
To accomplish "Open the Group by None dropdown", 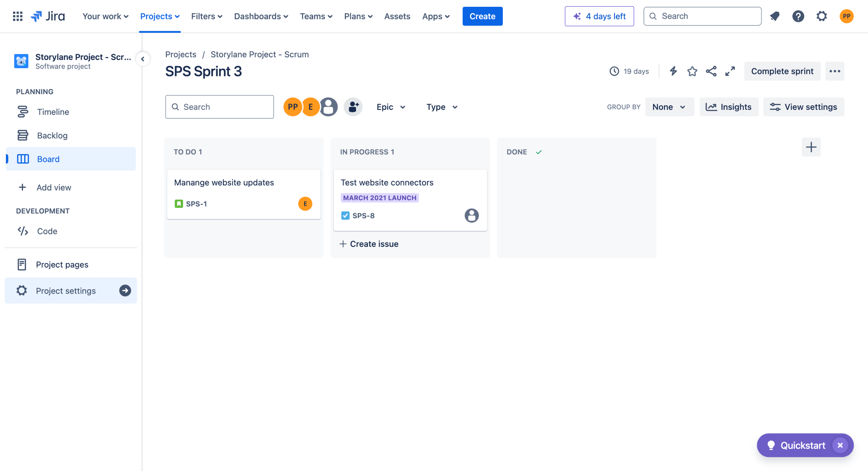I will point(669,107).
